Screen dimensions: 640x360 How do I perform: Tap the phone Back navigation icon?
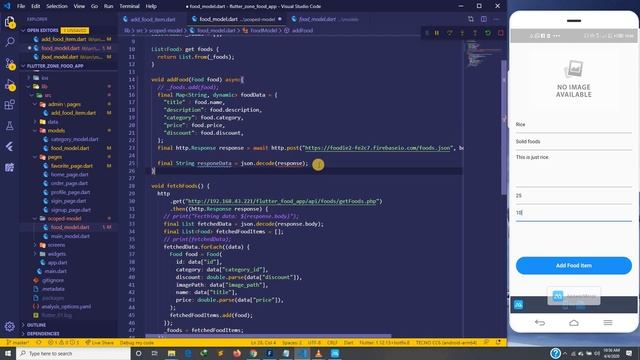pos(540,323)
